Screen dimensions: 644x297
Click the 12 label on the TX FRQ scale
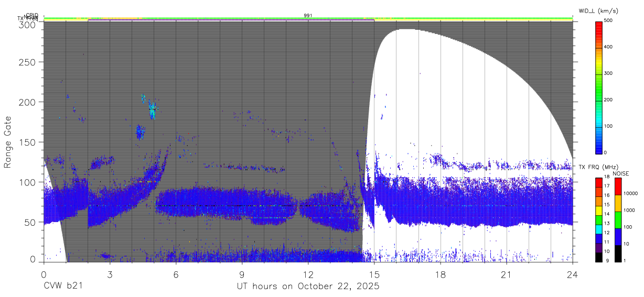tap(607, 233)
